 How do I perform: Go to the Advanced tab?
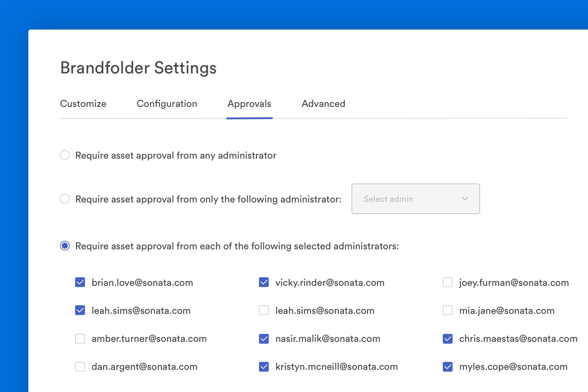[323, 104]
